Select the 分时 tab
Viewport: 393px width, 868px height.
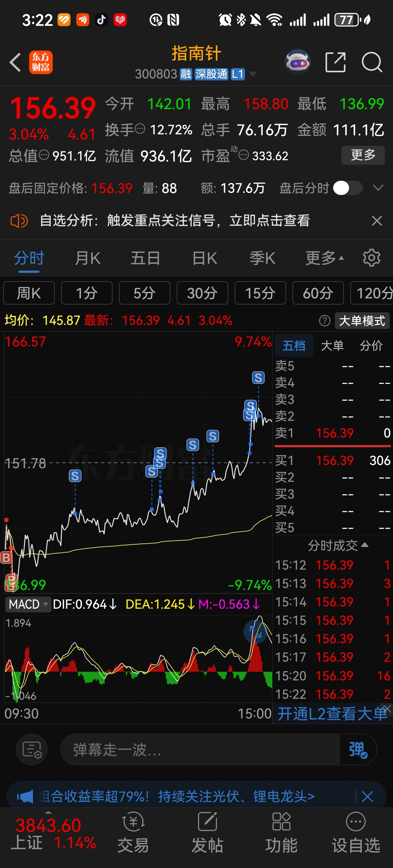29,258
